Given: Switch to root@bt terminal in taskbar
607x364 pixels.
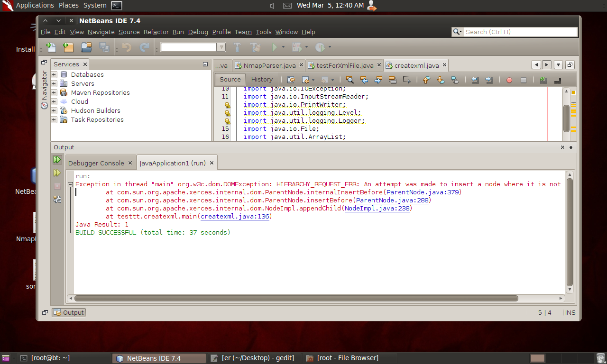Looking at the screenshot, I should tap(65, 358).
